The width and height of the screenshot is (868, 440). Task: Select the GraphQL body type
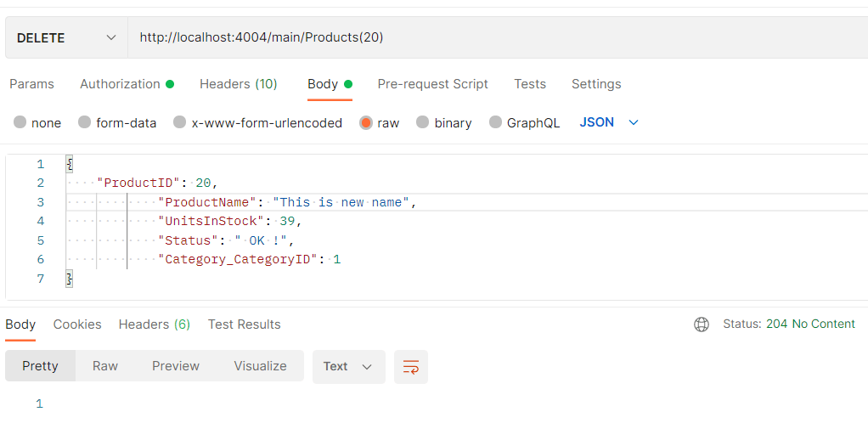pos(496,122)
